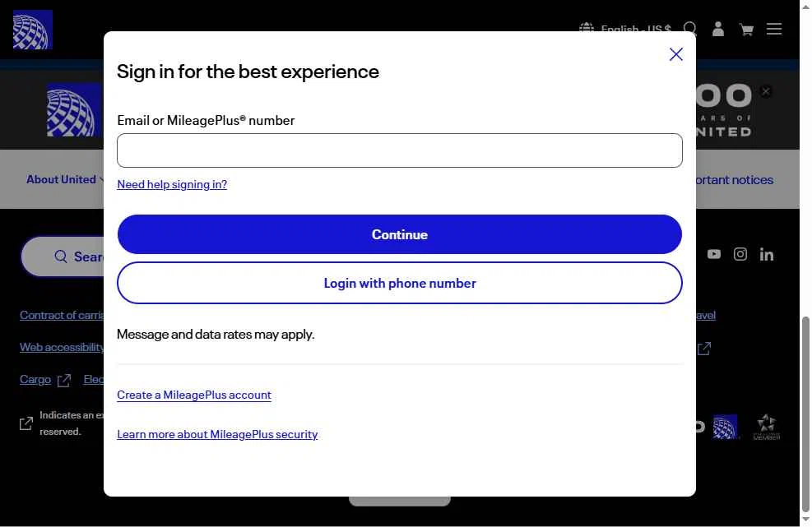Open the shopping cart icon

[746, 30]
